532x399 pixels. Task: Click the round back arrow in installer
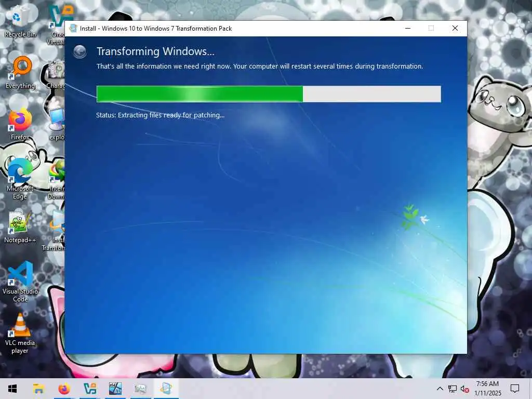coord(80,51)
